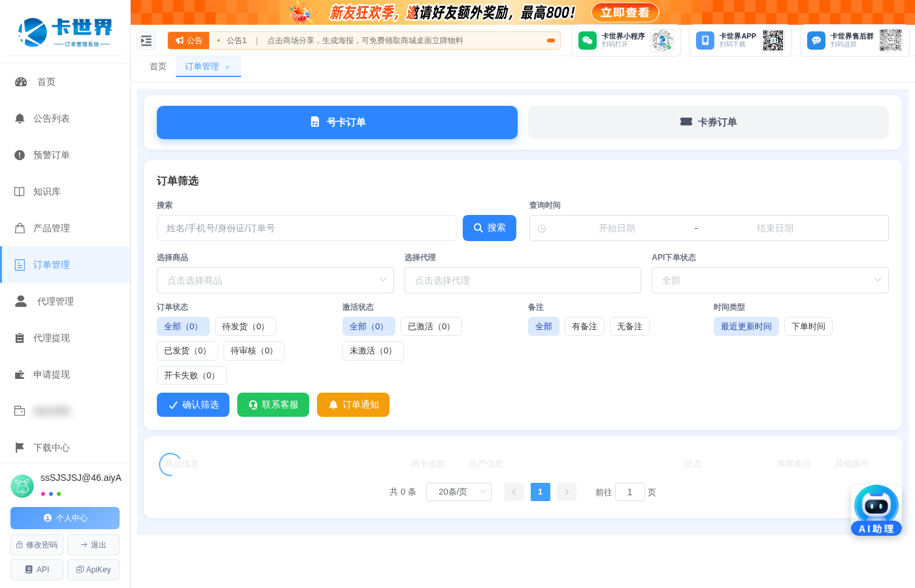The width and height of the screenshot is (915, 588).
Task: Open 订单管理 in the sidebar menu
Action: (65, 265)
